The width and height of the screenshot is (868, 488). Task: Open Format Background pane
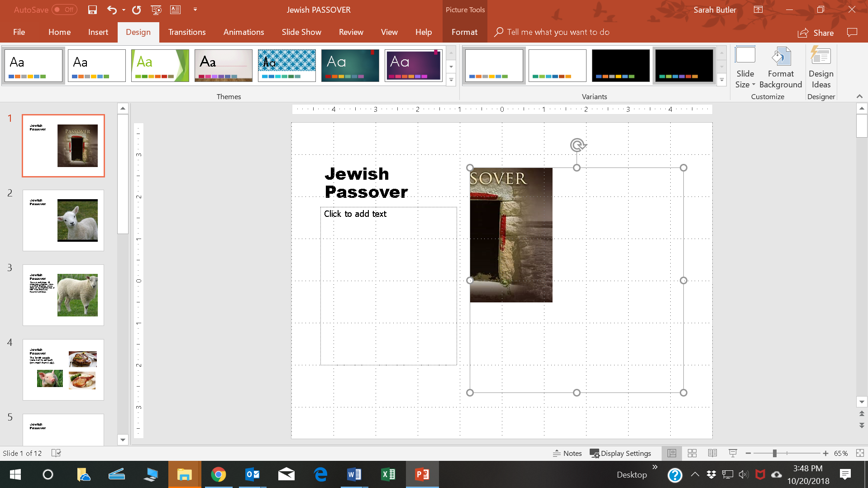coord(781,67)
